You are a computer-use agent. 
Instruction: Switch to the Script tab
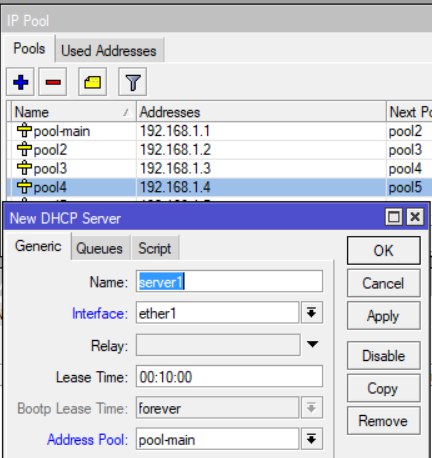[155, 248]
